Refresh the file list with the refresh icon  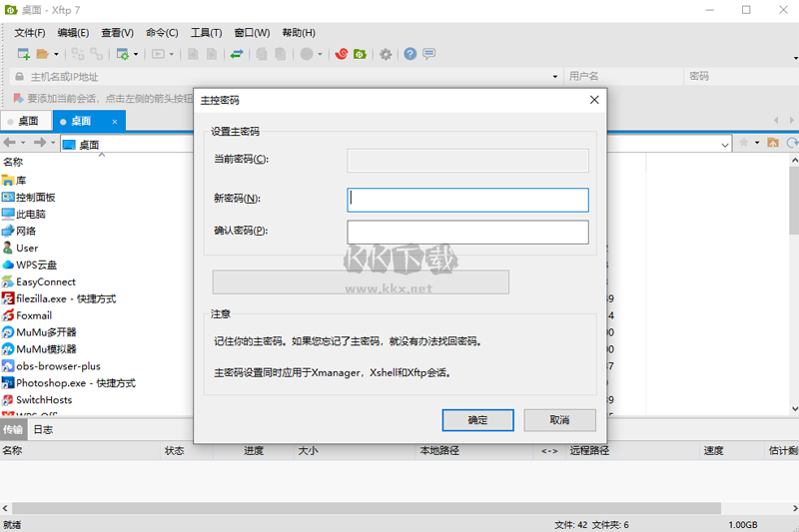(x=792, y=143)
